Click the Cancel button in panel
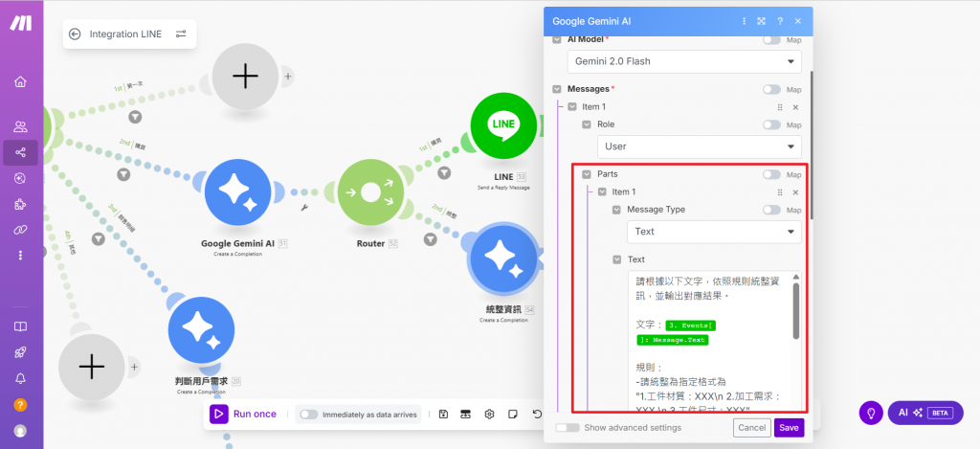 pos(752,428)
